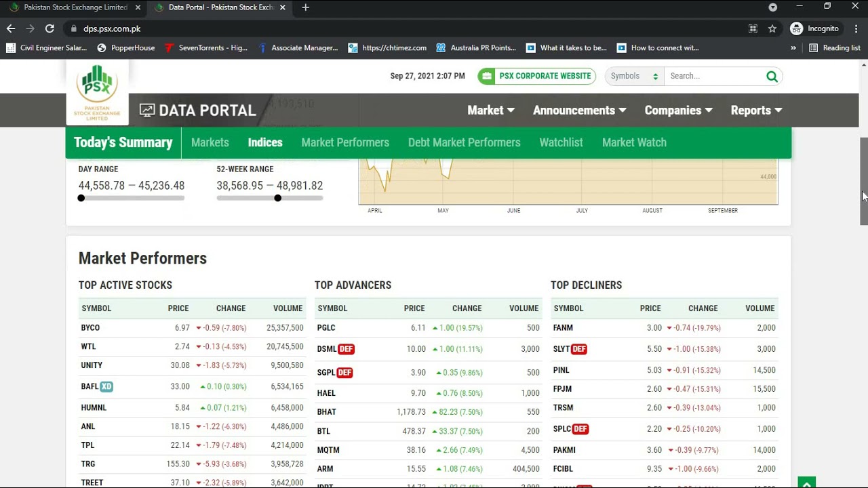
Task: Click MQTM change 2.66 (7.49%)
Action: [x=459, y=450]
